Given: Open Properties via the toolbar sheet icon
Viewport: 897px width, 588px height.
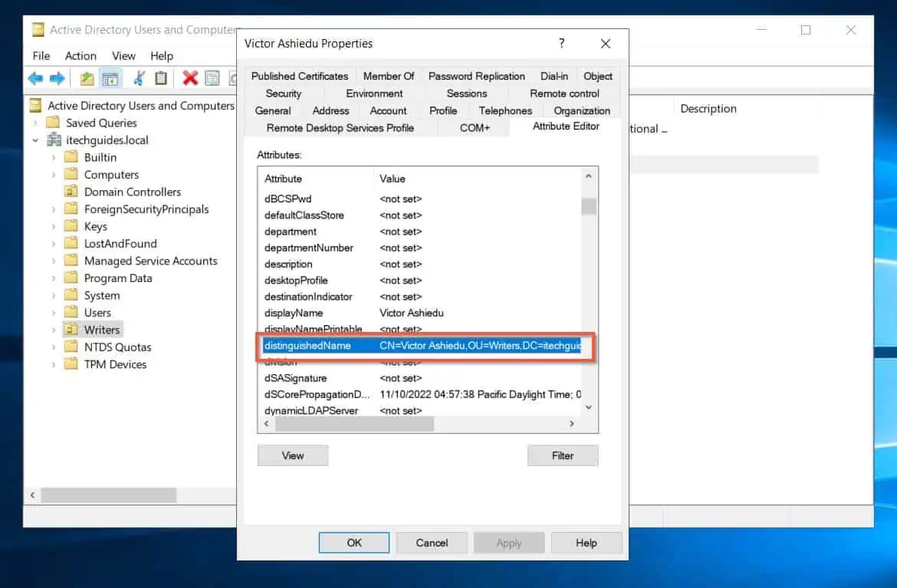Looking at the screenshot, I should coord(212,78).
